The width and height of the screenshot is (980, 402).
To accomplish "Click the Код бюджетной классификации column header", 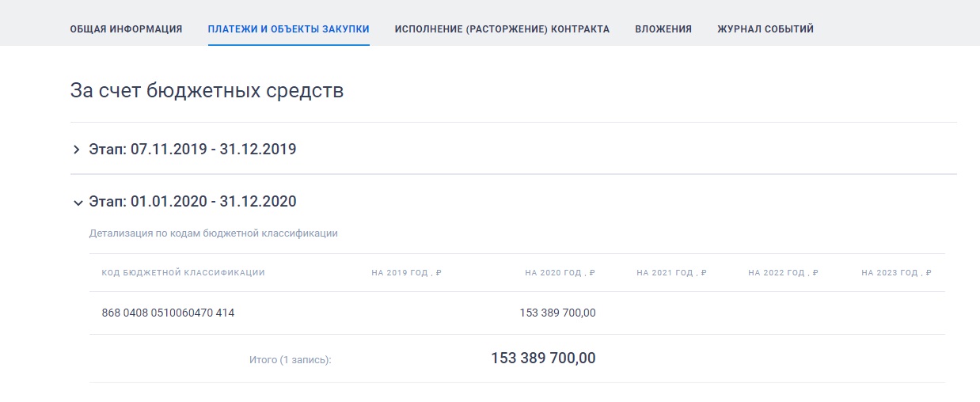I will 183,273.
